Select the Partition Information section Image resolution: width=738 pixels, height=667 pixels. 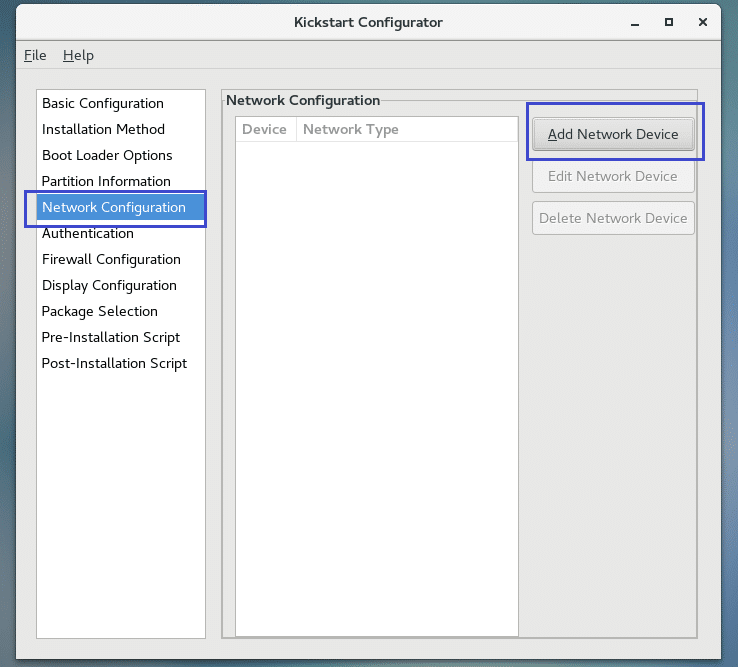(x=106, y=181)
